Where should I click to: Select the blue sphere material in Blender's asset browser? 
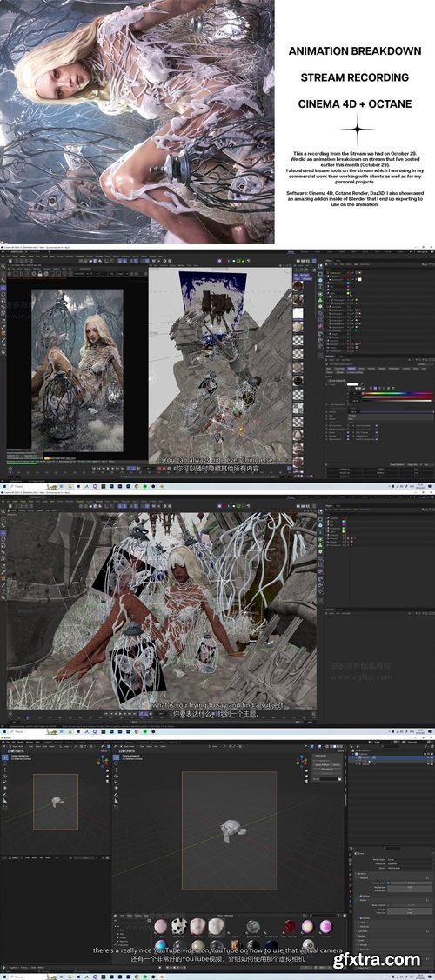pos(161,946)
